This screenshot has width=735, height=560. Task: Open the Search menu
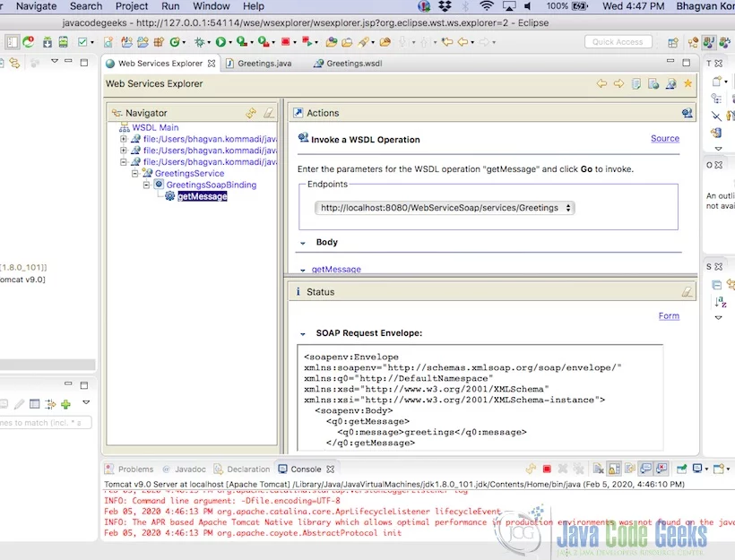(86, 6)
